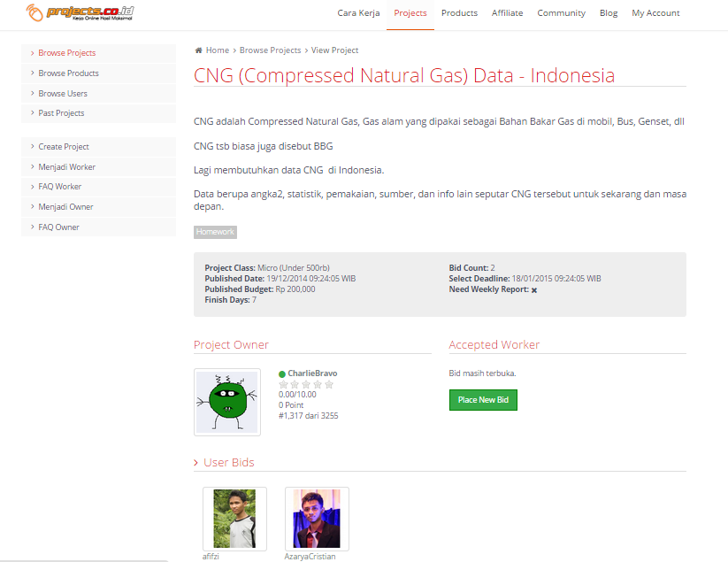Click afifzi's bidder photo
The width and height of the screenshot is (728, 562).
[234, 519]
